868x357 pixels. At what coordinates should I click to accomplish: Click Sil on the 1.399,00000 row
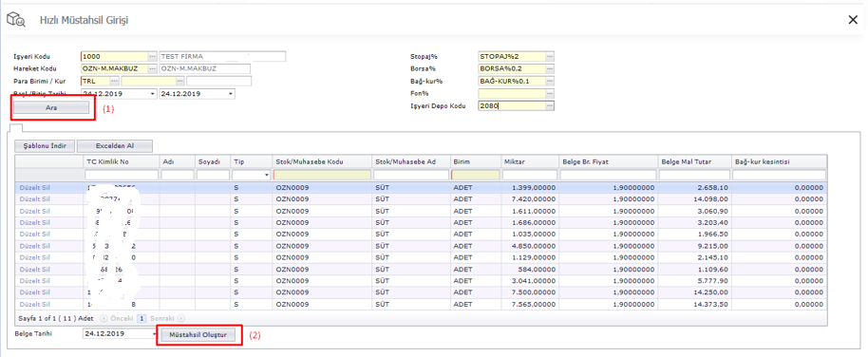click(47, 188)
